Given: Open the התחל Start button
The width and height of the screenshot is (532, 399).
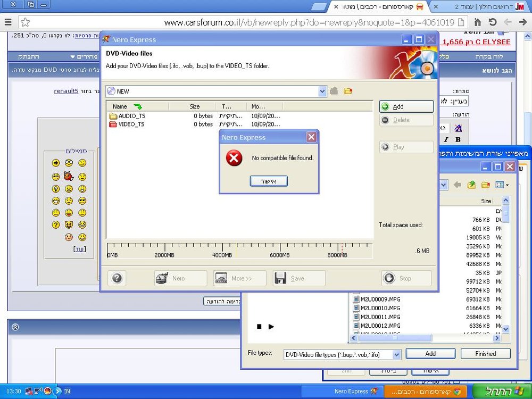Looking at the screenshot, I should (x=501, y=391).
